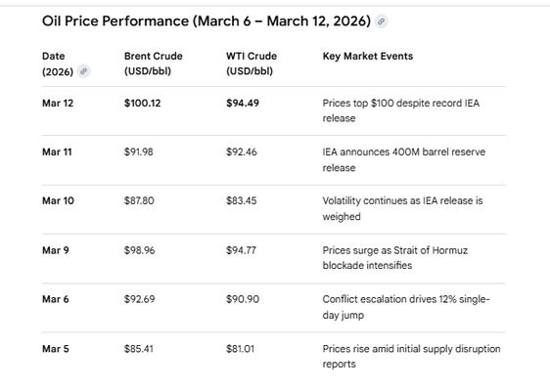Click the Key Market Events column header
550x392 pixels.
click(368, 56)
